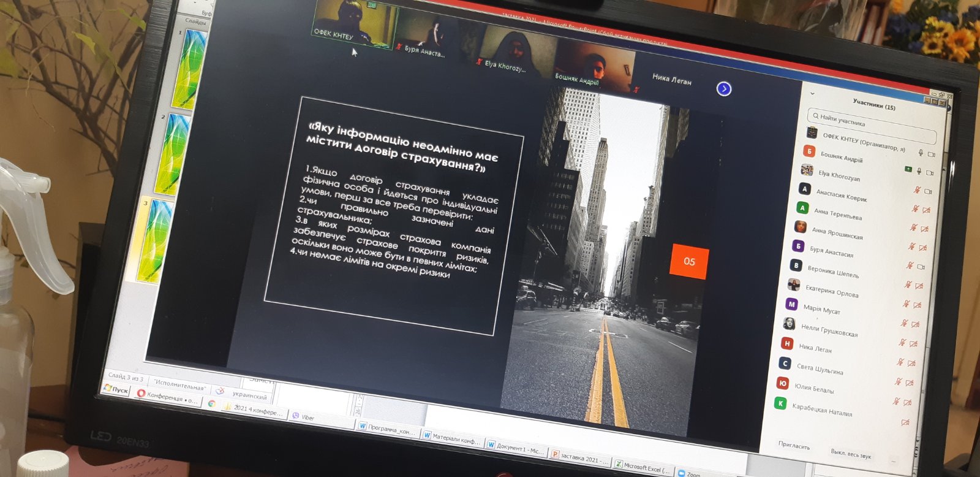Click the microphone icon for Elya Khorozyan

pos(919,171)
